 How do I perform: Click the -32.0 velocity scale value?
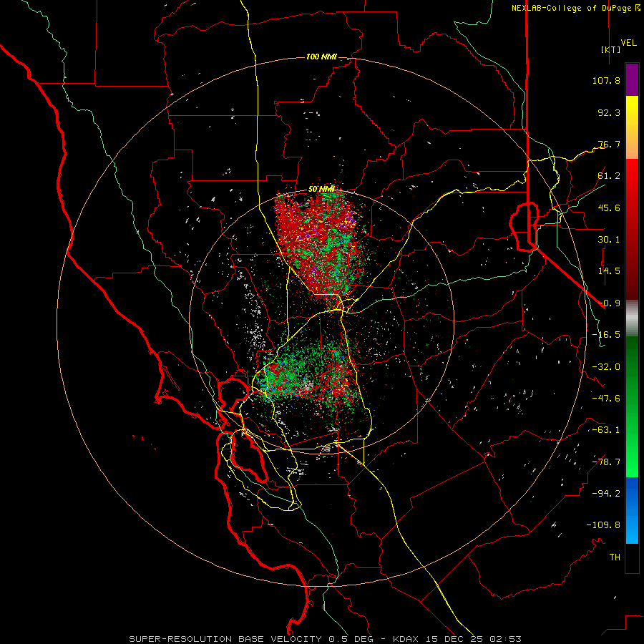point(606,367)
